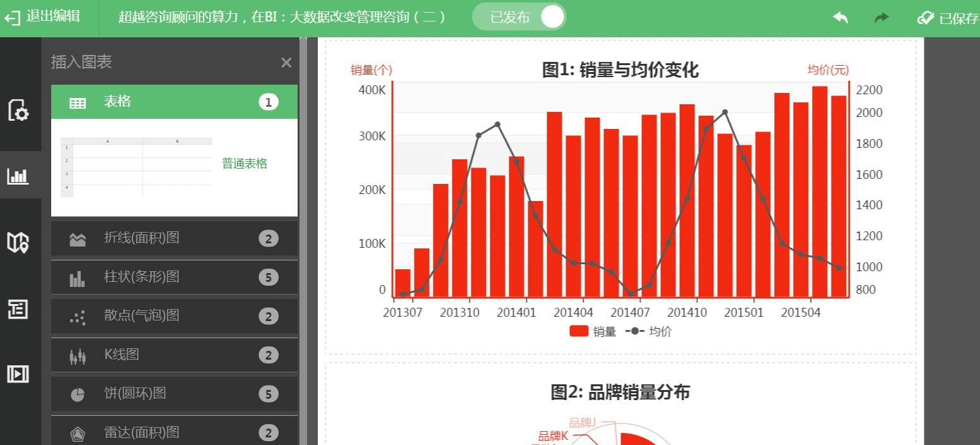This screenshot has width=980, height=445.
Task: Click the 已保存 status text
Action: [959, 18]
